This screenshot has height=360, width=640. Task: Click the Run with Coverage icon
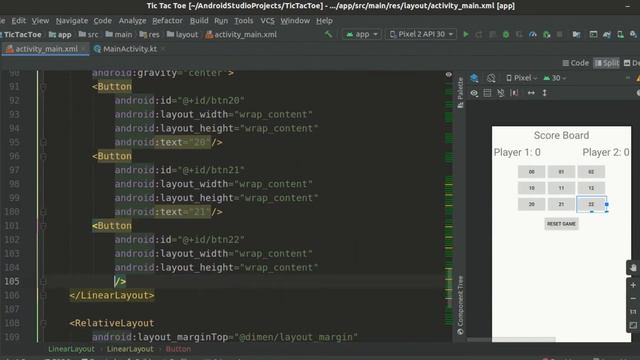coord(520,35)
